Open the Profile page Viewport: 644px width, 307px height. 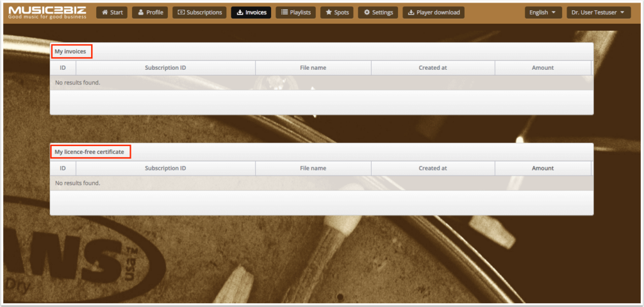pos(150,13)
